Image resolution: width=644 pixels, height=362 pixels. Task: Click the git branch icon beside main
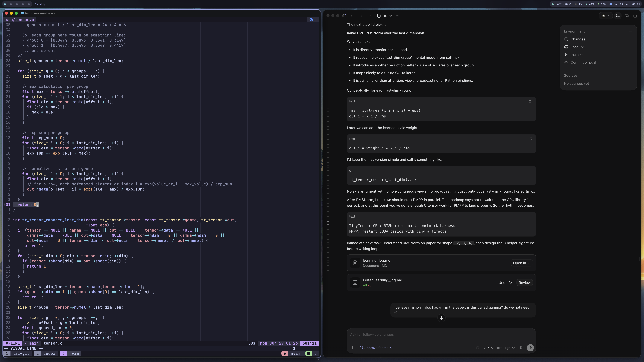point(566,55)
